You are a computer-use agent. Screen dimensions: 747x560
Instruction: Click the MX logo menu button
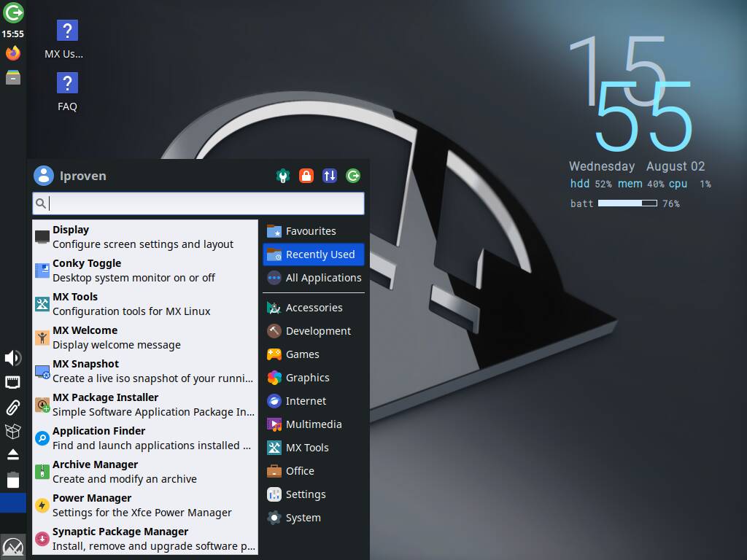pos(13,547)
